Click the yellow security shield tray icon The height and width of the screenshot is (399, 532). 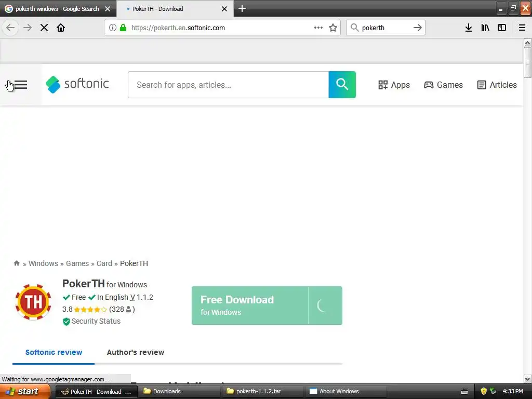[484, 391]
